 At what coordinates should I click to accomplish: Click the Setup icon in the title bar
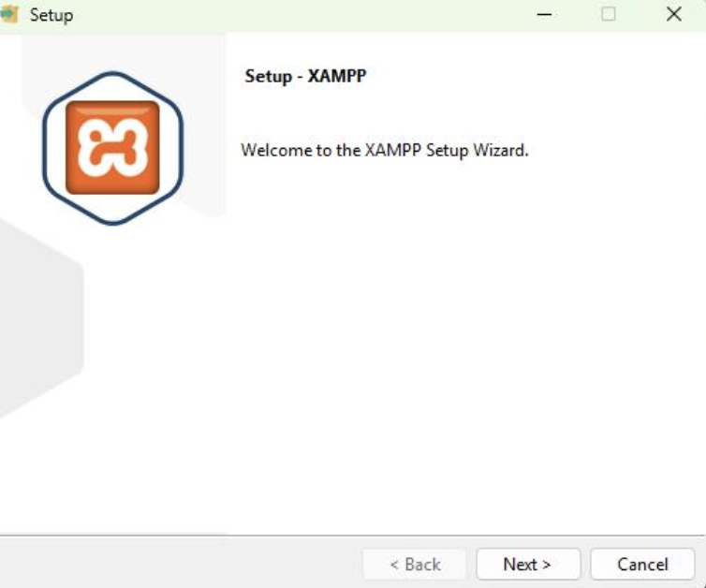coord(10,15)
